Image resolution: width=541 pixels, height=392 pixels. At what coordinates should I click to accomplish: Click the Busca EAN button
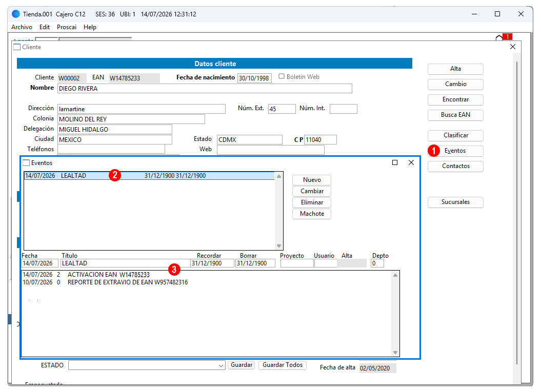coord(455,115)
